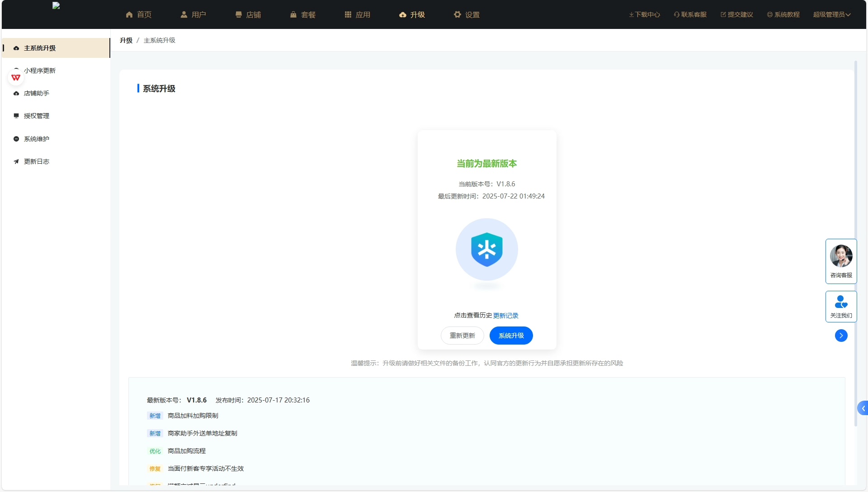Expand the side panel tab at right edge

point(863,408)
